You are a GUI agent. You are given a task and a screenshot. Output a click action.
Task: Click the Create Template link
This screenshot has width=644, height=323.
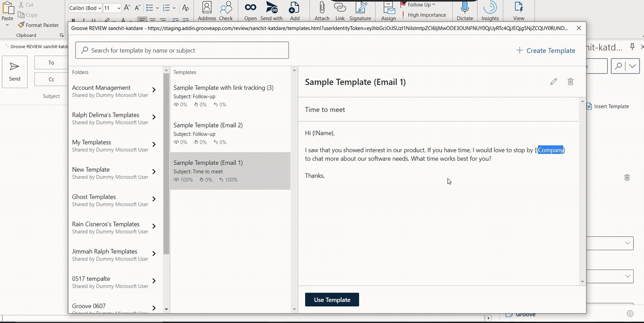546,50
